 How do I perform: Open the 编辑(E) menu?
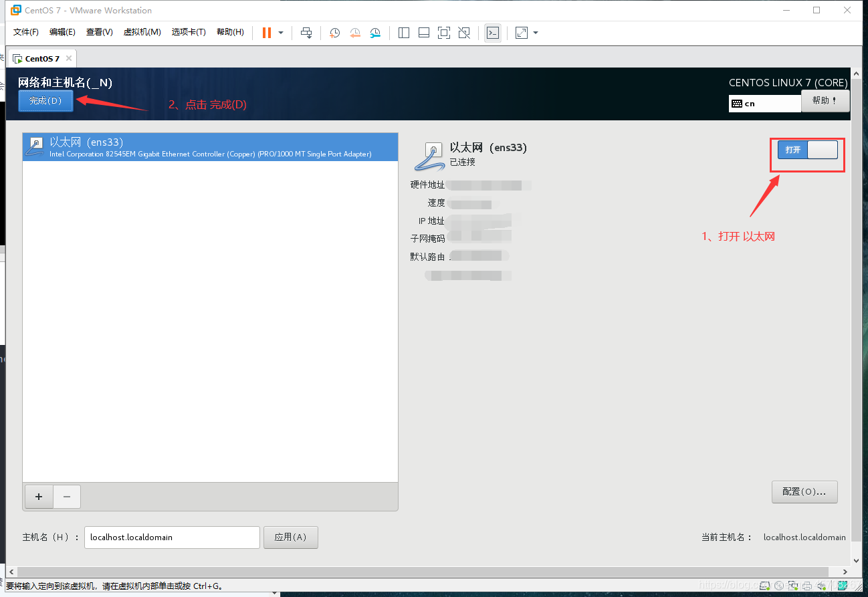(x=62, y=32)
